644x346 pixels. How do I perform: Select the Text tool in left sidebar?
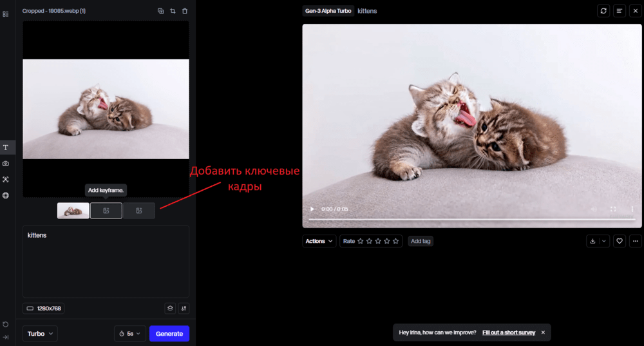click(x=6, y=147)
